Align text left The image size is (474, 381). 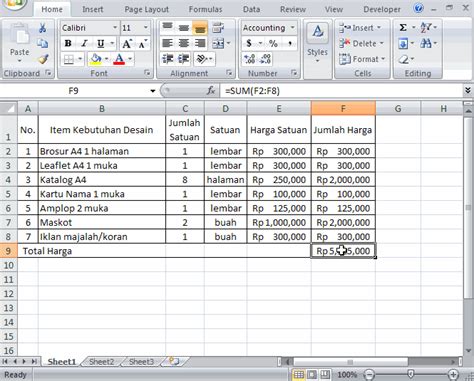(x=168, y=43)
